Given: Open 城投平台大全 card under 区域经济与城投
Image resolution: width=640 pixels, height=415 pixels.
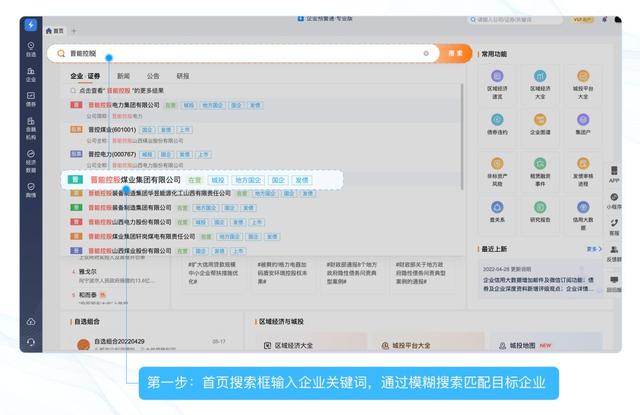Looking at the screenshot, I should pyautogui.click(x=430, y=343).
